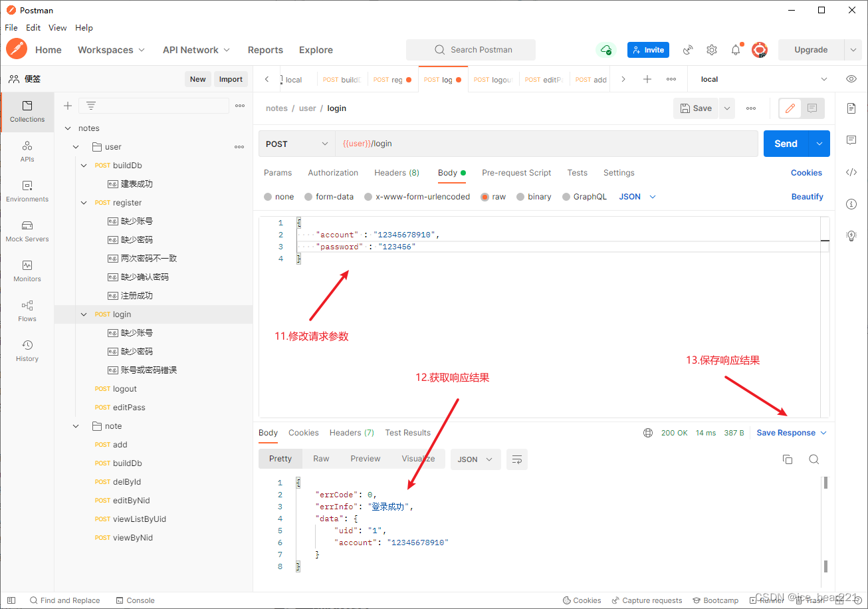Search the response with magnifier icon
This screenshot has height=609, width=868.
pyautogui.click(x=814, y=459)
